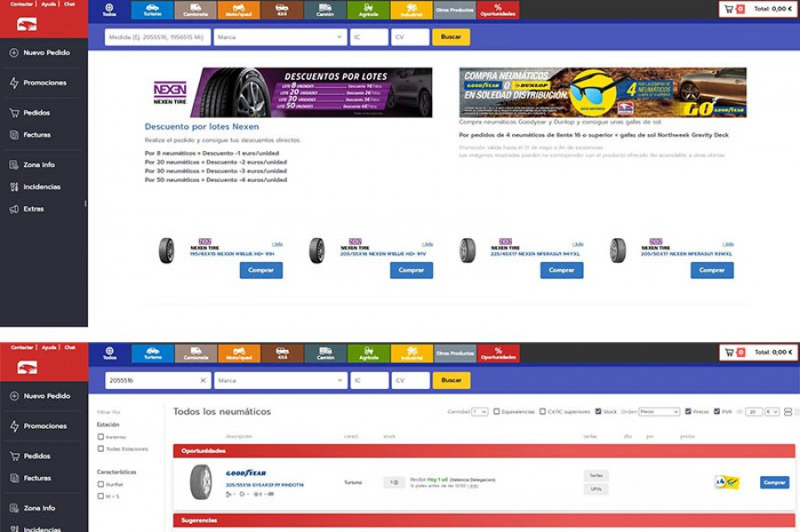Switch to Todos tab in top screenshot

click(109, 10)
